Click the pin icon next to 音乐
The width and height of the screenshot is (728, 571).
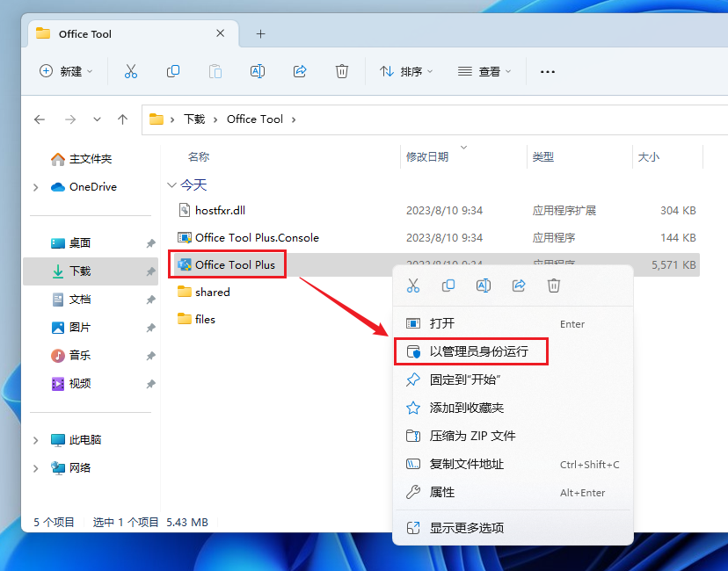(150, 356)
